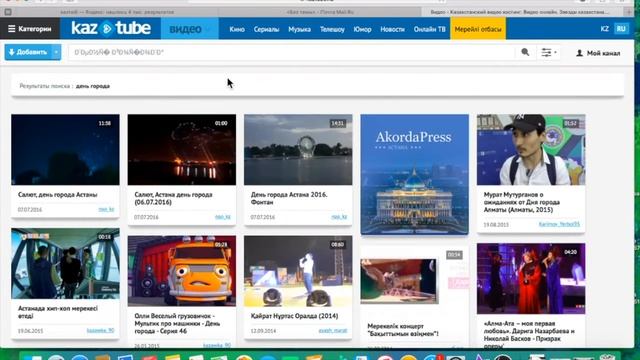Viewport: 640px width, 360px height.
Task: Open the Сериалы menu item
Action: pyautogui.click(x=266, y=29)
